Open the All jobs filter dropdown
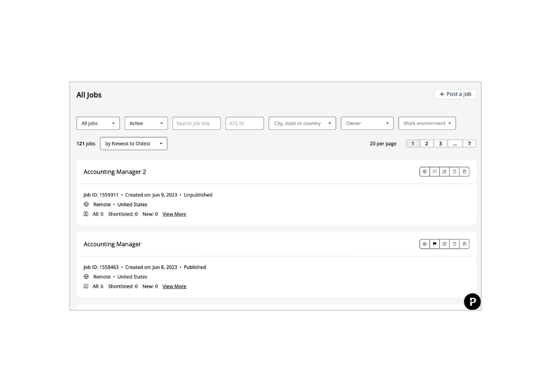551x392 pixels. [x=98, y=124]
